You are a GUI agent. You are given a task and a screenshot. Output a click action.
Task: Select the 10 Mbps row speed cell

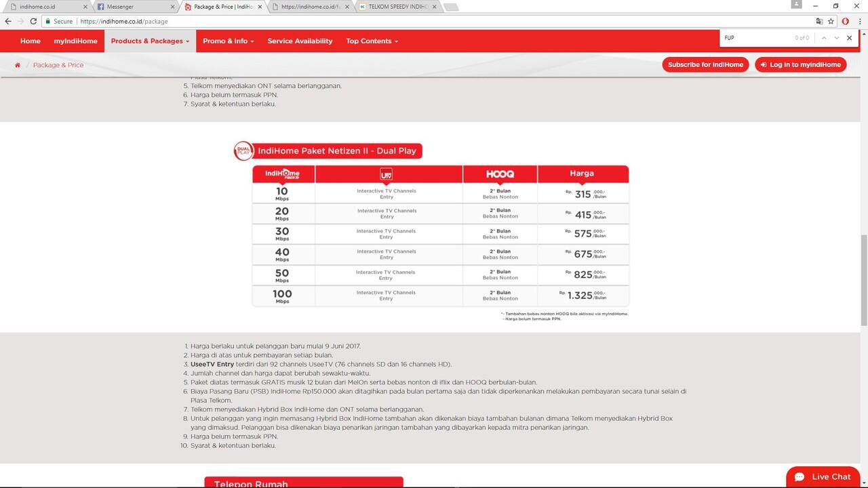click(282, 193)
